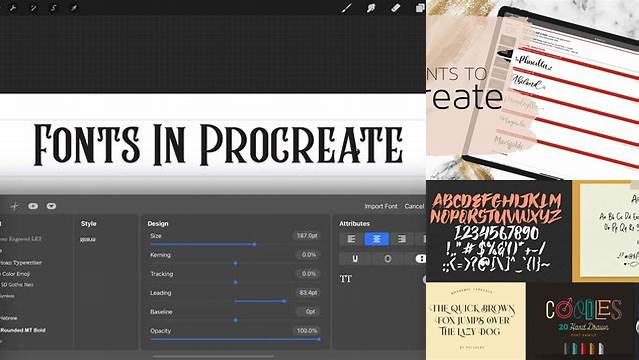Toggle center text alignment
The image size is (639, 360).
point(377,239)
